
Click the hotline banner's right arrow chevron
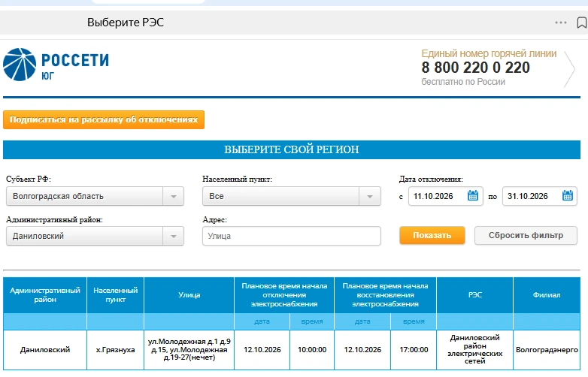[569, 69]
